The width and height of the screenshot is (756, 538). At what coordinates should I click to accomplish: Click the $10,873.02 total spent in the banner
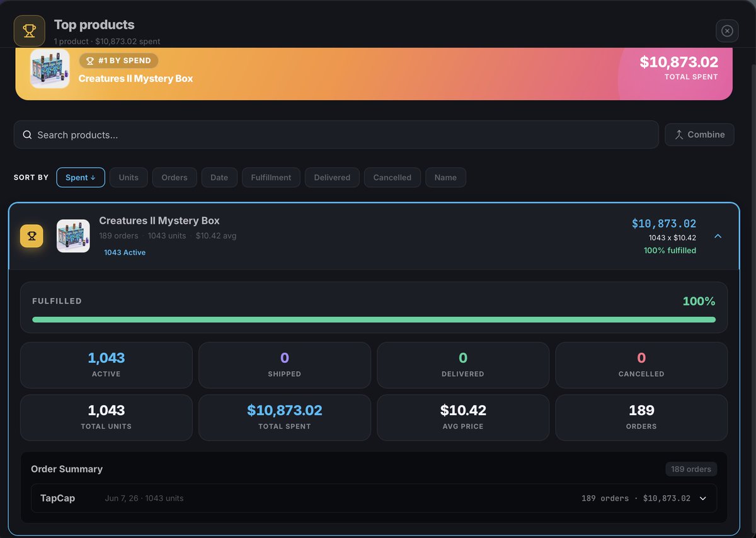[679, 62]
